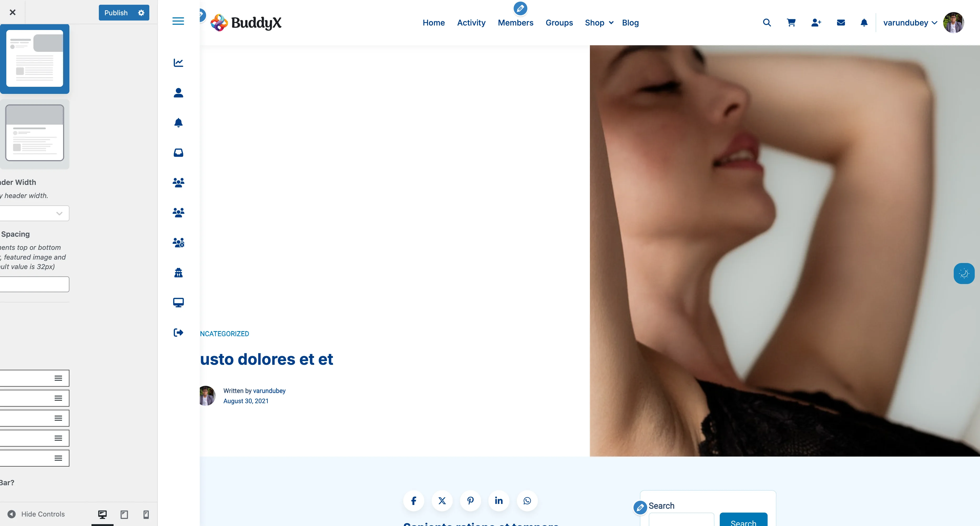Click the author avatar beside post meta

(x=207, y=396)
